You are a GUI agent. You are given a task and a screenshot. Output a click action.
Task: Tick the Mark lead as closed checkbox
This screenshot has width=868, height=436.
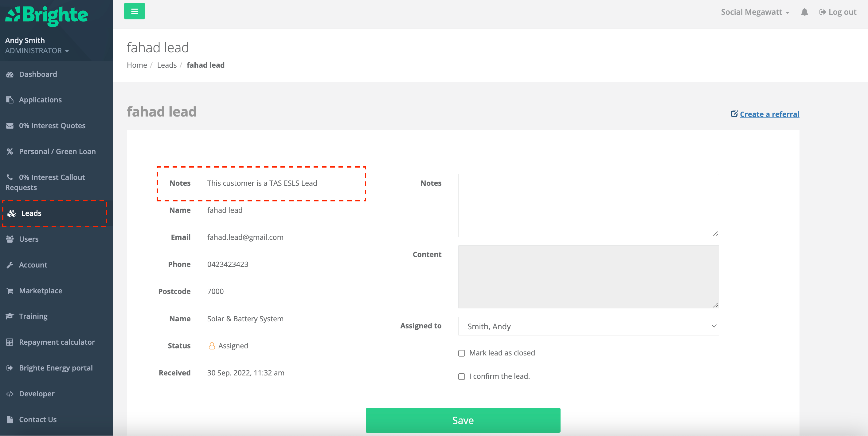pyautogui.click(x=461, y=353)
